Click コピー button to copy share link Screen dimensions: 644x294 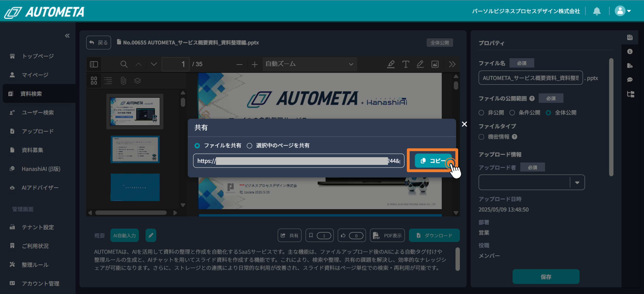[433, 161]
